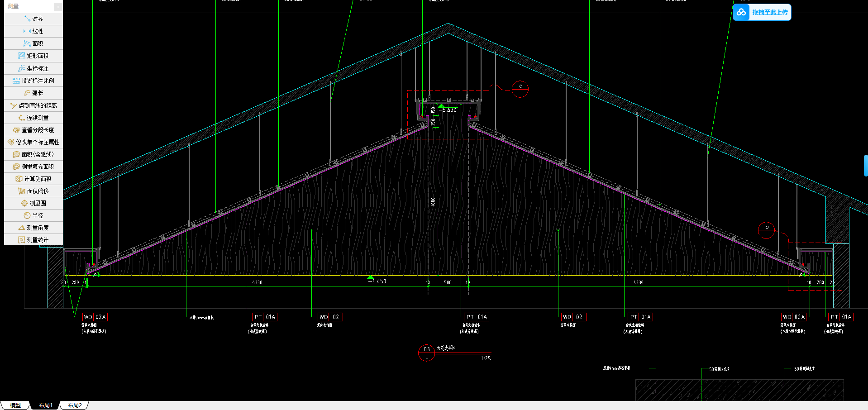Screen dimensions: 868x410
Task: Click the 1:25 scale text
Action: click(486, 358)
